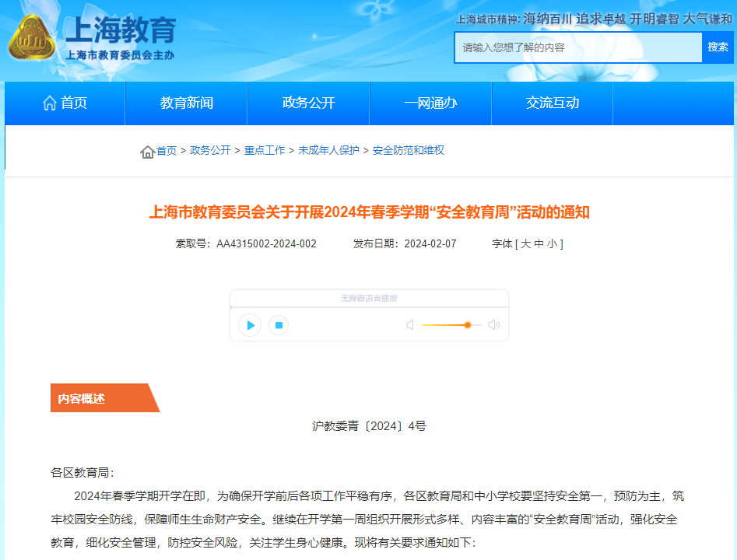This screenshot has height=560, width=737.
Task: Stop the audio broadcast playback
Action: point(279,325)
